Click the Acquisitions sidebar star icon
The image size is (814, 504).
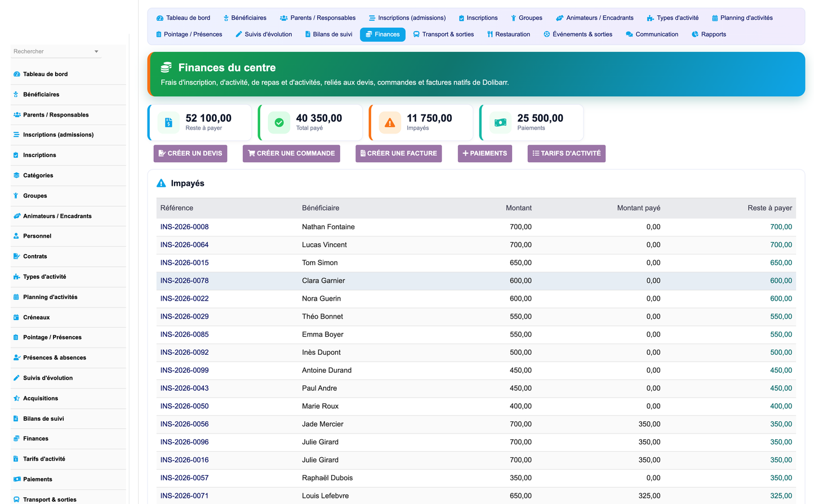click(x=16, y=398)
